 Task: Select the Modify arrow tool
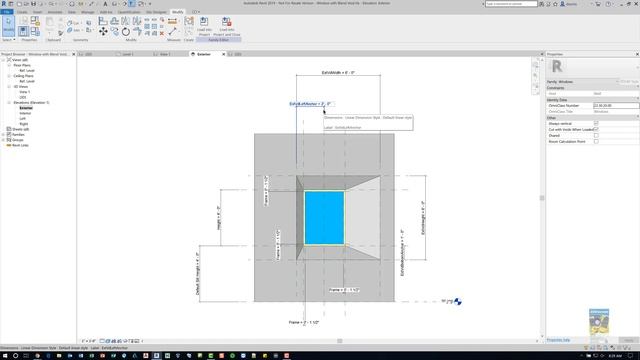8,25
